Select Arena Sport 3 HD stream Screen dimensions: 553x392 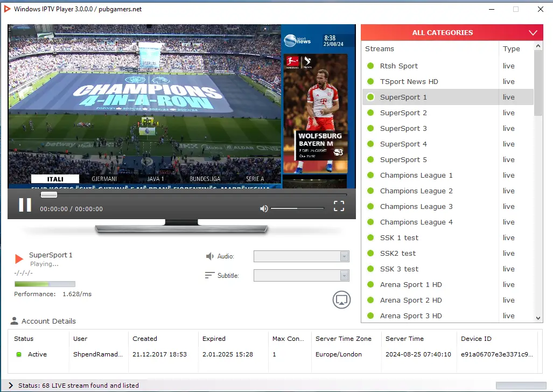tap(447, 316)
